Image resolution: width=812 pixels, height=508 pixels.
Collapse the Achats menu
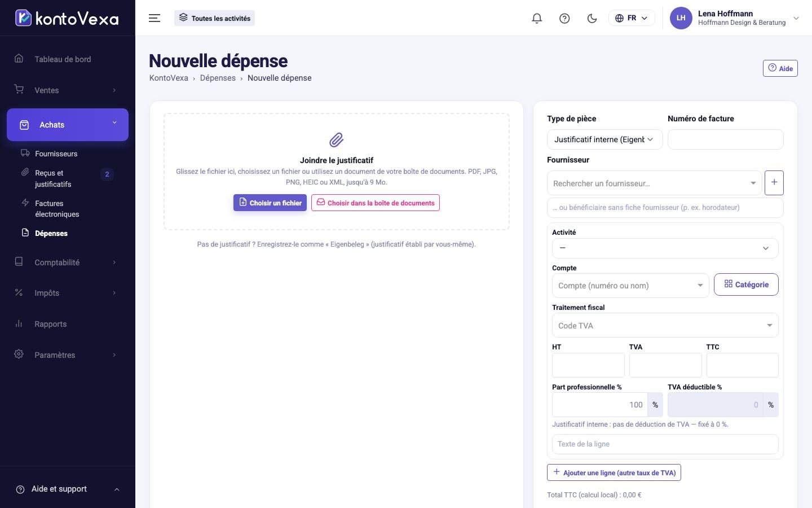tap(68, 125)
